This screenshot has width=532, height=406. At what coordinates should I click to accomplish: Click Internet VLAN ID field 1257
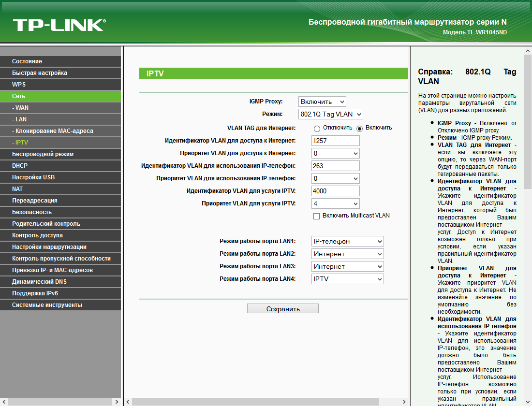336,141
